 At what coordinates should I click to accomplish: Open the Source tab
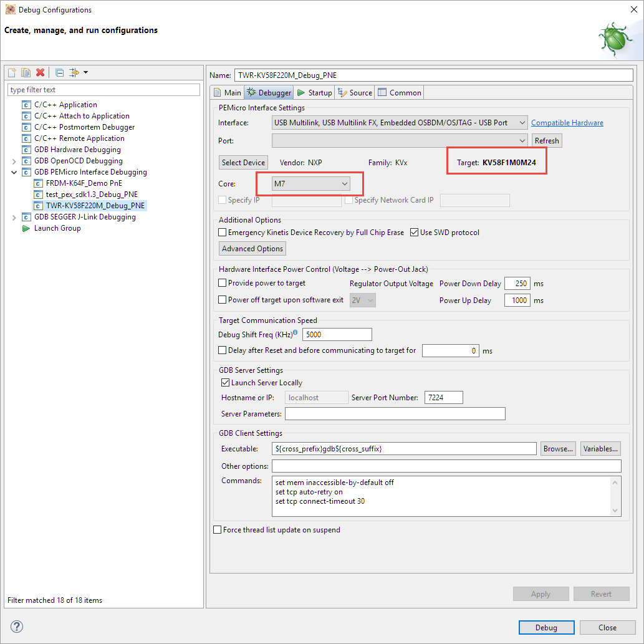[x=355, y=93]
